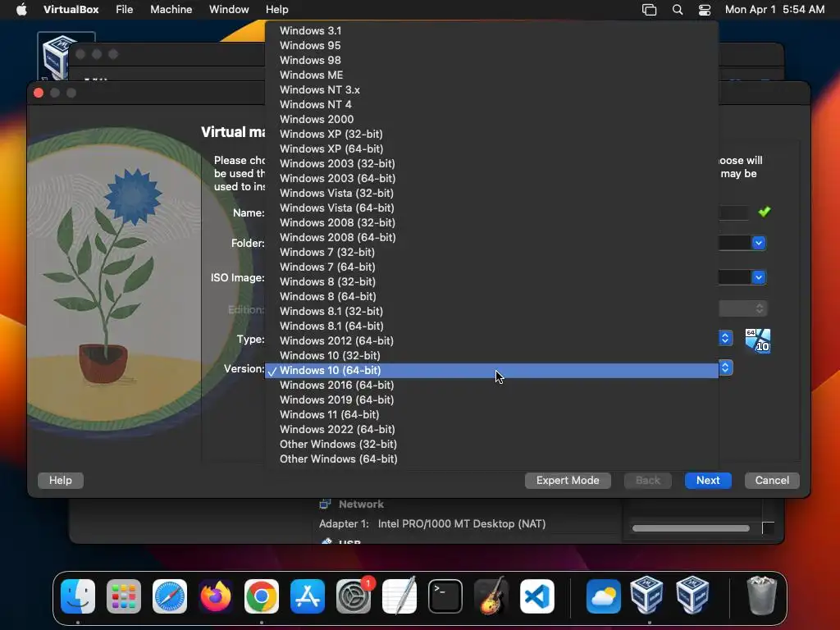This screenshot has height=630, width=840.
Task: Open GarageBand from the dock
Action: pos(491,596)
